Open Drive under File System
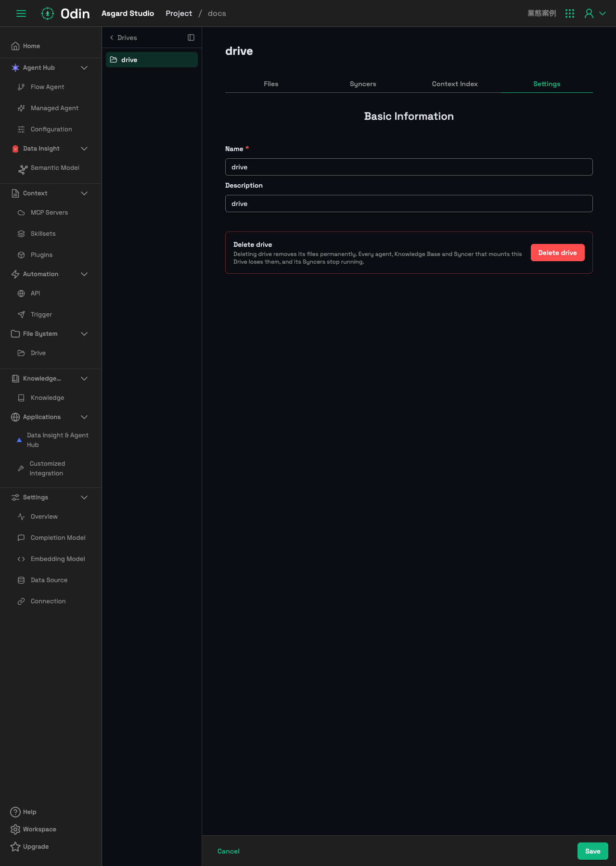This screenshot has width=616, height=866. [x=38, y=353]
